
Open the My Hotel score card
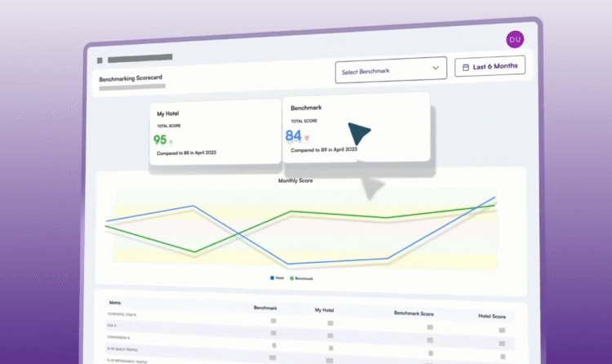coord(215,132)
